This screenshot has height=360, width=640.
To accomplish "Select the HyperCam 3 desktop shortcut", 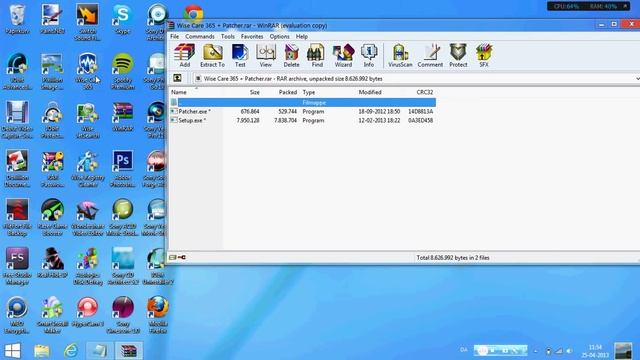I will pos(87,312).
